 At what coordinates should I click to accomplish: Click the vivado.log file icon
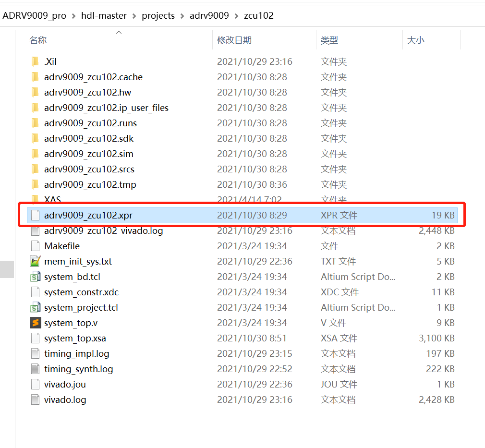coord(35,400)
